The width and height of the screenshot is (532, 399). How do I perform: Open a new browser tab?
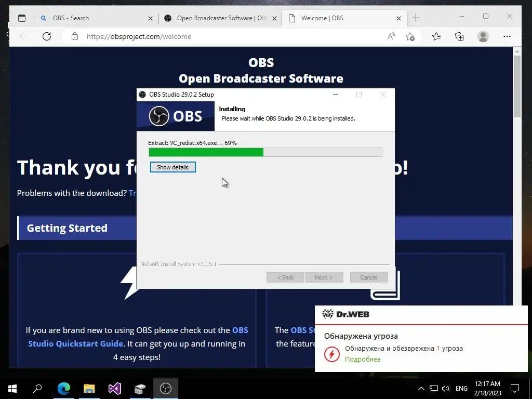coord(416,18)
